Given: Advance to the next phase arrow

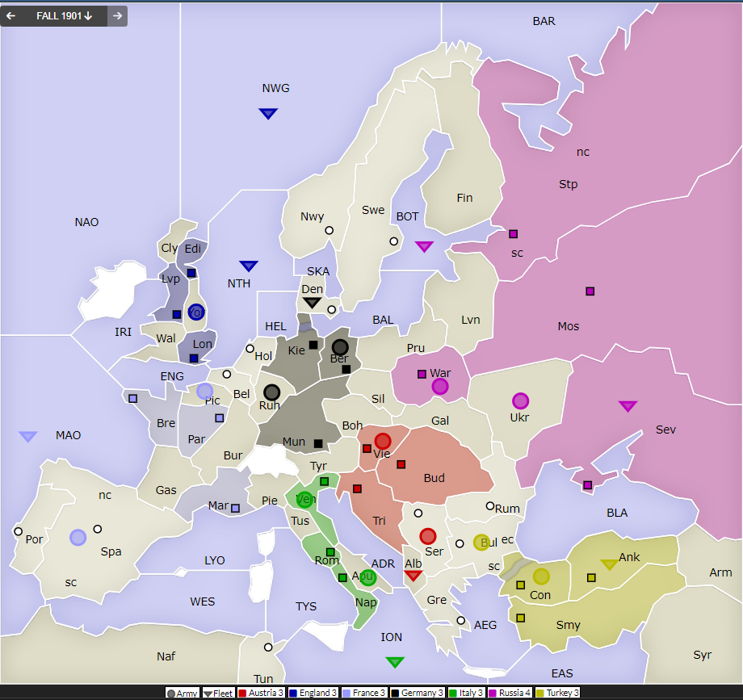Looking at the screenshot, I should coord(118,16).
